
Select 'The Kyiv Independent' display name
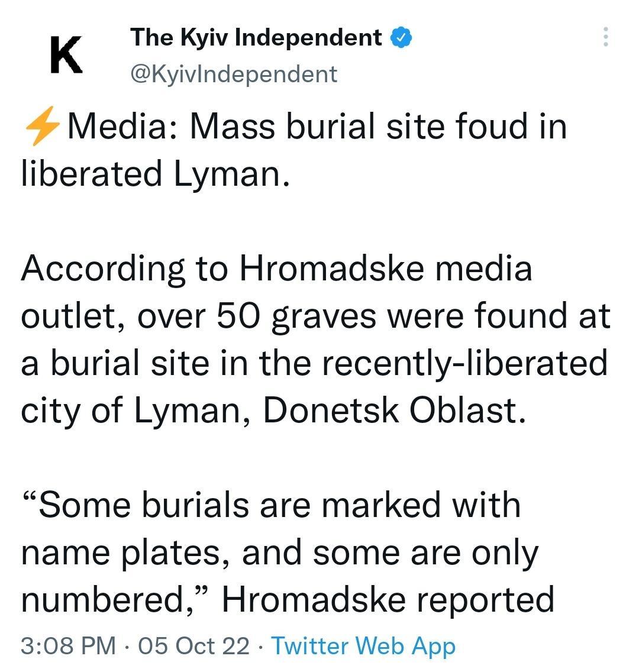click(x=256, y=37)
